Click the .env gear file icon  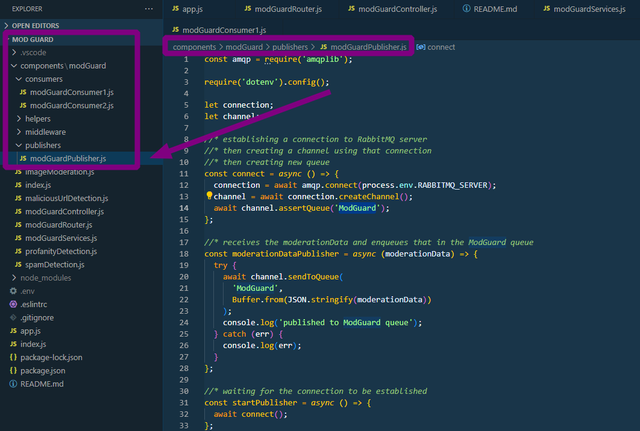(x=13, y=291)
